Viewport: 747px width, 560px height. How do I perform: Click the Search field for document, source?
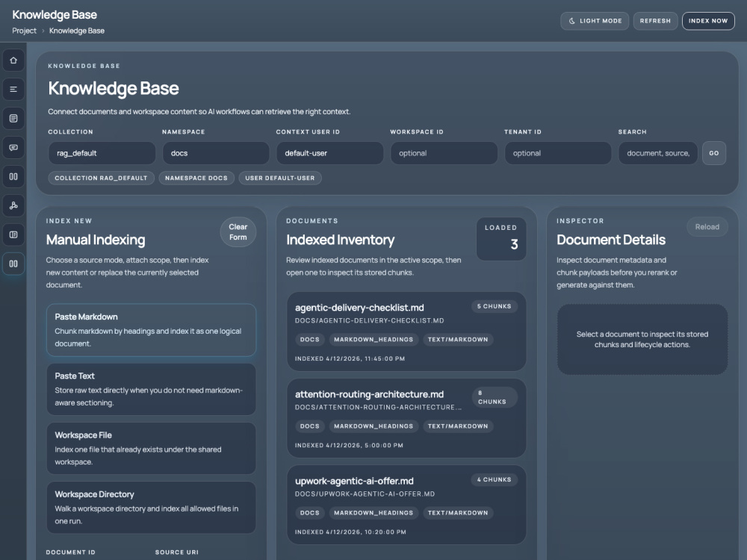click(x=658, y=153)
